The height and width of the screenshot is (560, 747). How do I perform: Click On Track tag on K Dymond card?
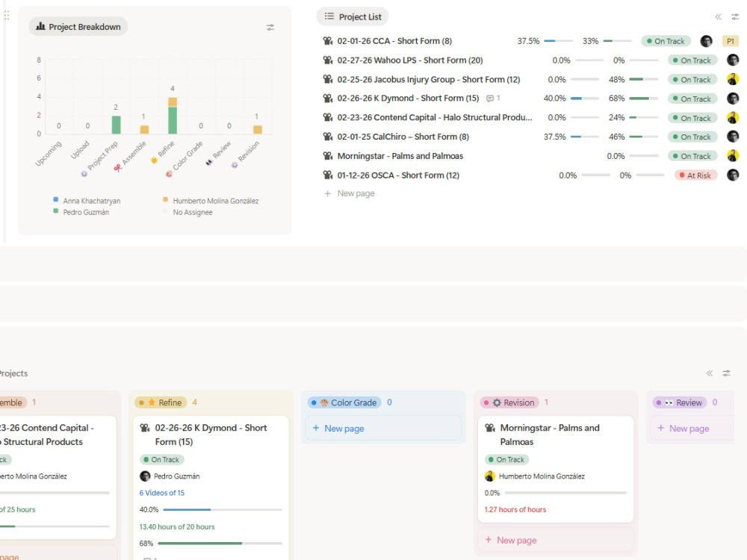tap(162, 459)
